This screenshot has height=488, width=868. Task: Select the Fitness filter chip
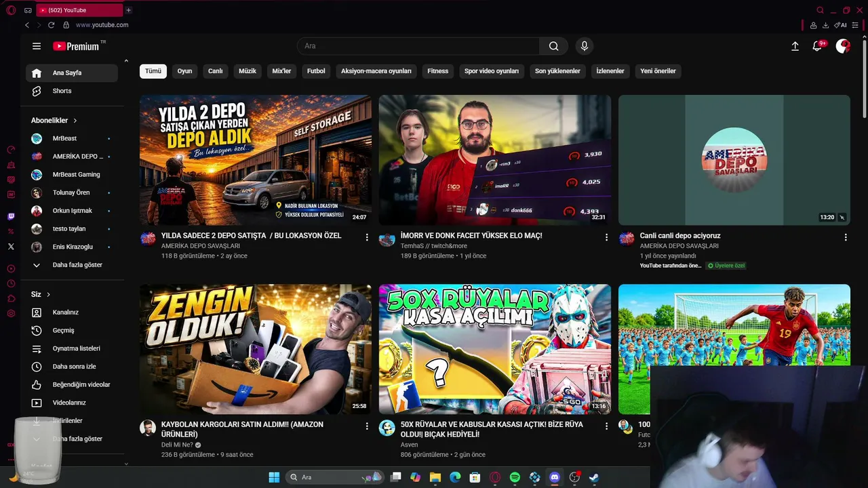[438, 71]
